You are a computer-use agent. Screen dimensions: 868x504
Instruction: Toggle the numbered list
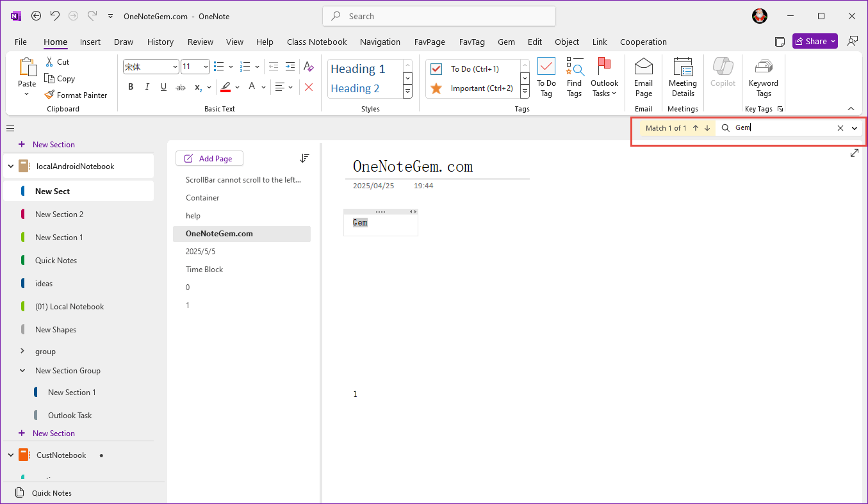(x=245, y=67)
